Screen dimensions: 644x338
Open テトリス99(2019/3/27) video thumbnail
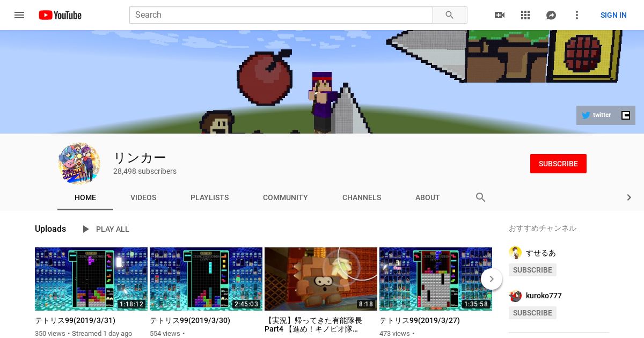[x=436, y=279]
